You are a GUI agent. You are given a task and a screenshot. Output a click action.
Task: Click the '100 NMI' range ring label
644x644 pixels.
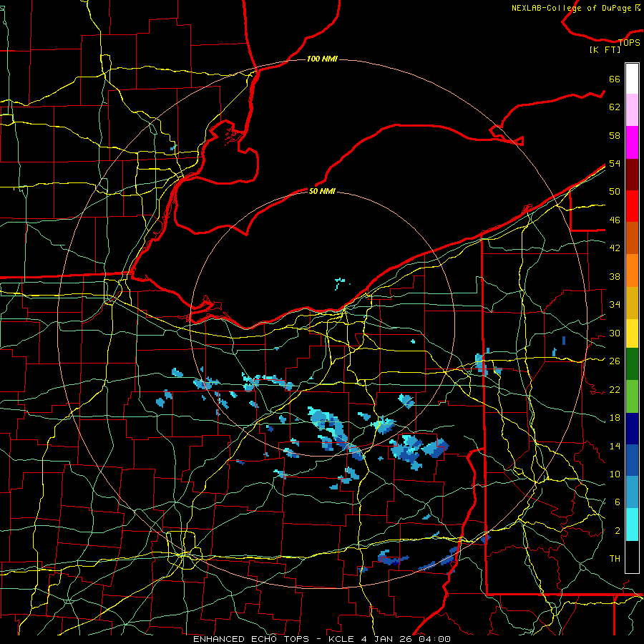(322, 59)
